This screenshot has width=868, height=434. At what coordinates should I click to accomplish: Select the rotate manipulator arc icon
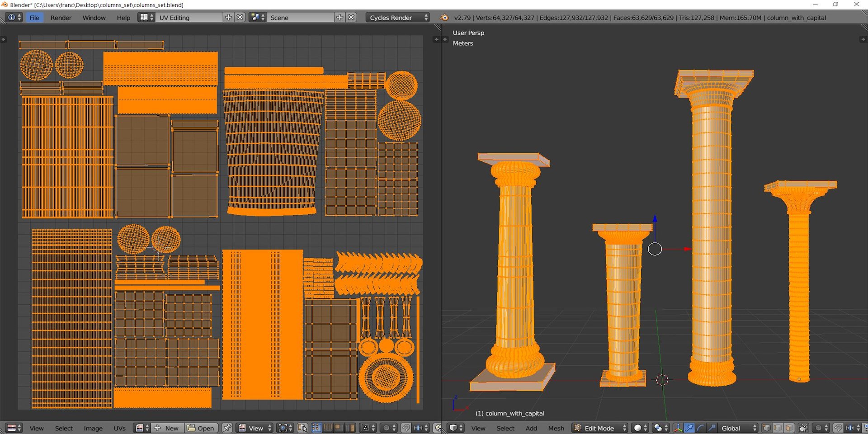(700, 428)
